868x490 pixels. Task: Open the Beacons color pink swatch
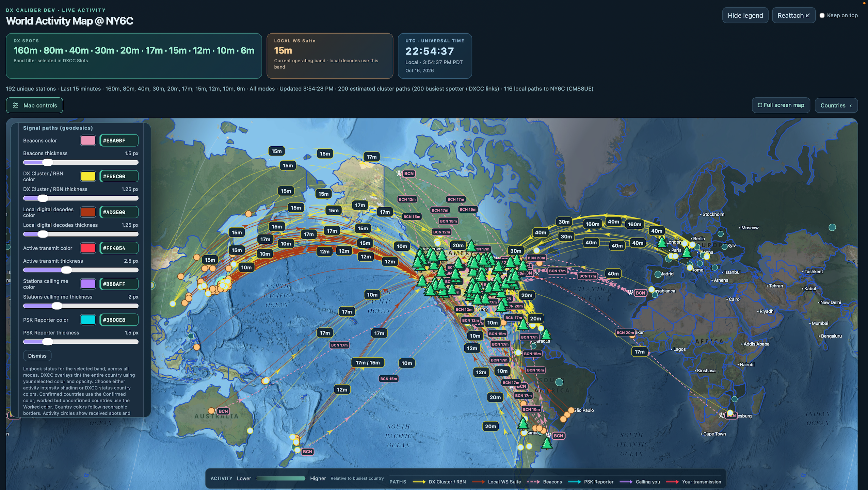[x=88, y=140]
